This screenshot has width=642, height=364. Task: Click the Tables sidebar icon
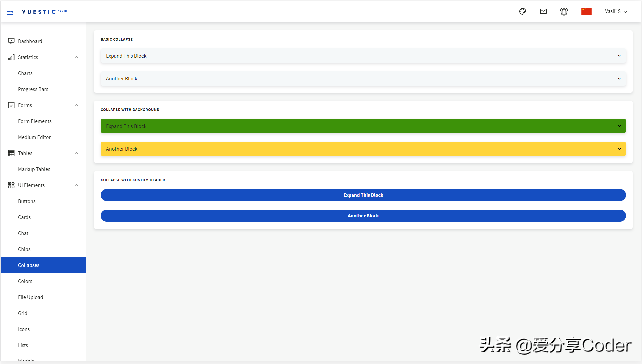click(x=11, y=153)
